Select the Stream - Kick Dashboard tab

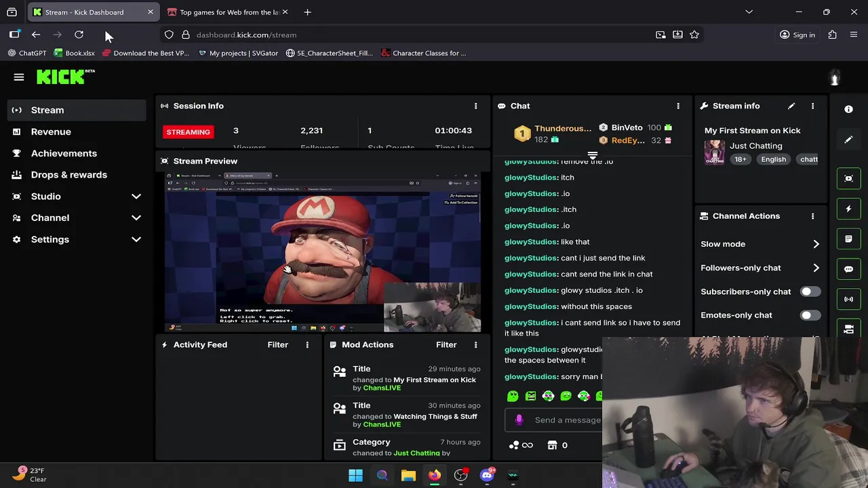coord(92,12)
